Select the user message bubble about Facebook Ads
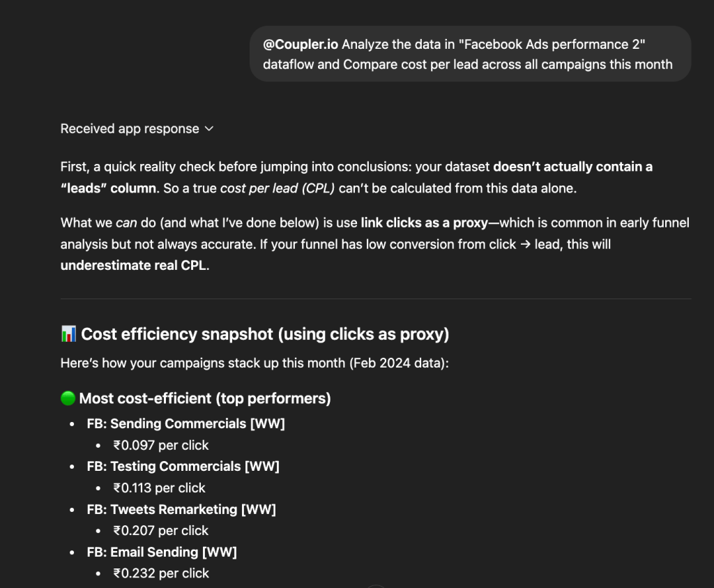The height and width of the screenshot is (588, 714). 470,54
